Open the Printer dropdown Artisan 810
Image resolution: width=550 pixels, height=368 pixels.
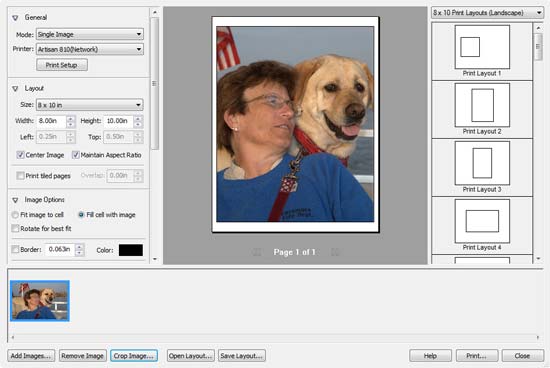pos(90,49)
